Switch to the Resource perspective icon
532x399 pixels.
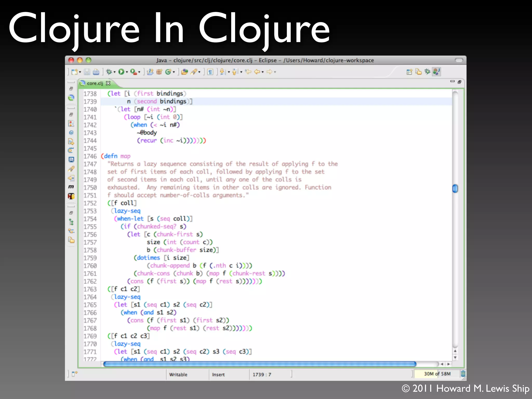coord(418,72)
